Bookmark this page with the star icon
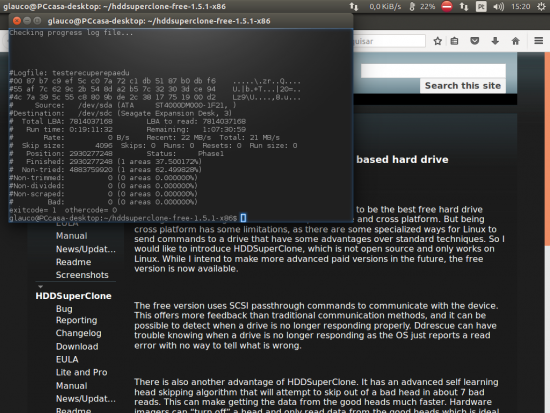This screenshot has width=550, height=413. click(x=437, y=41)
